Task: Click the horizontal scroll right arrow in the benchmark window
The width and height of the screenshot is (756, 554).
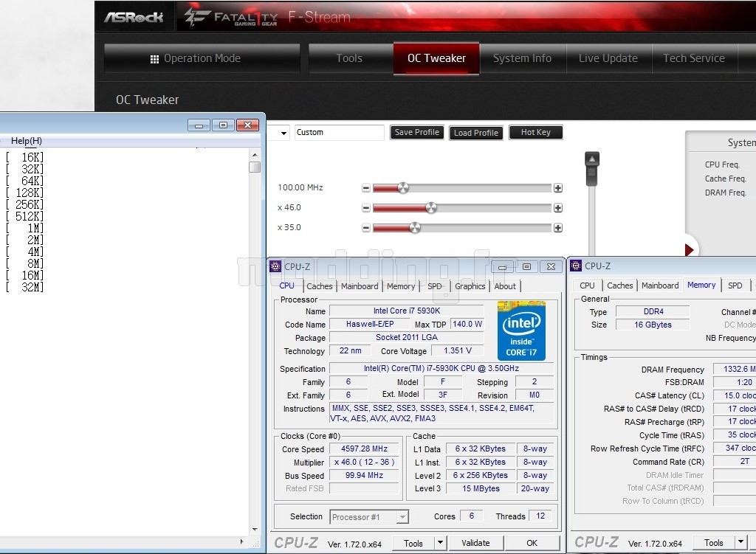Action: (x=242, y=542)
